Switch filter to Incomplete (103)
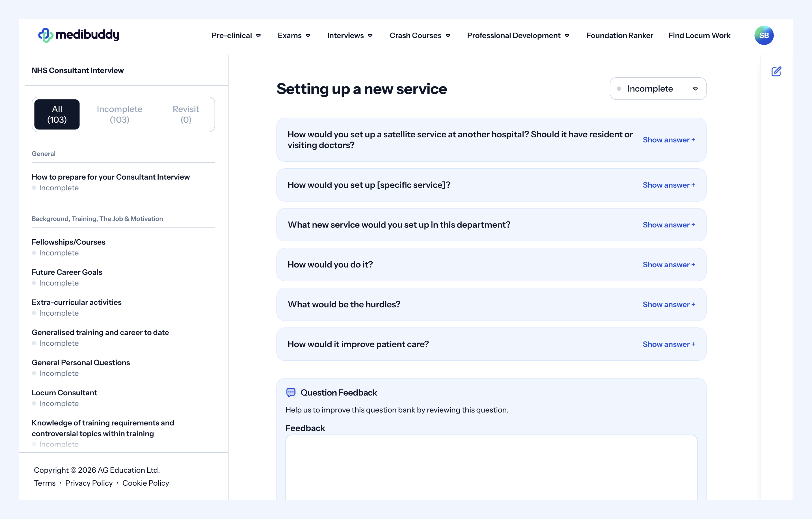Viewport: 812px width, 519px height. tap(119, 114)
